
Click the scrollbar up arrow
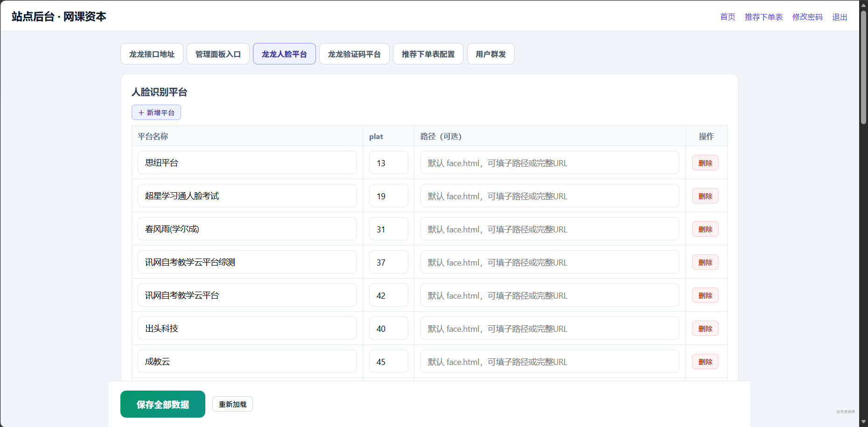[863, 5]
